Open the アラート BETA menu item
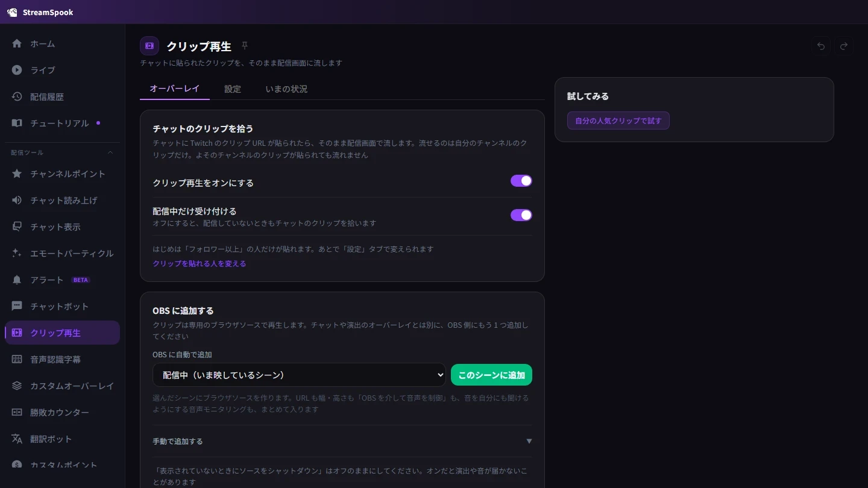 (x=63, y=280)
